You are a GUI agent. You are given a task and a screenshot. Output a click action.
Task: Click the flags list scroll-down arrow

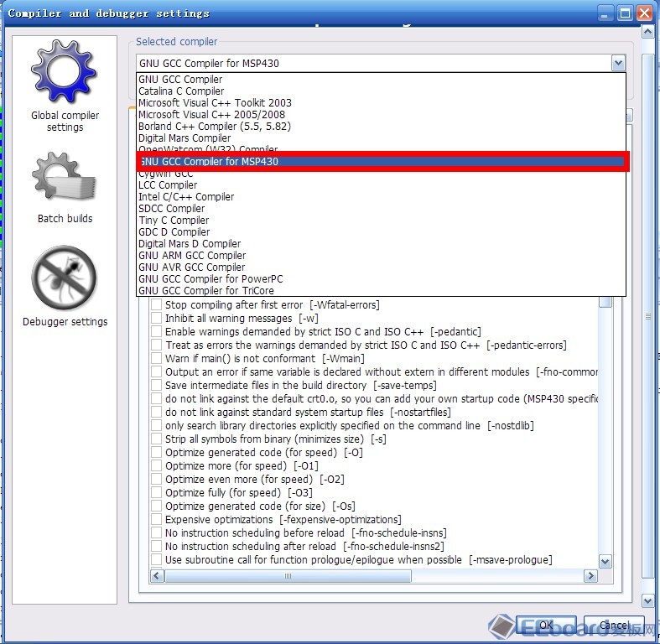(x=605, y=561)
